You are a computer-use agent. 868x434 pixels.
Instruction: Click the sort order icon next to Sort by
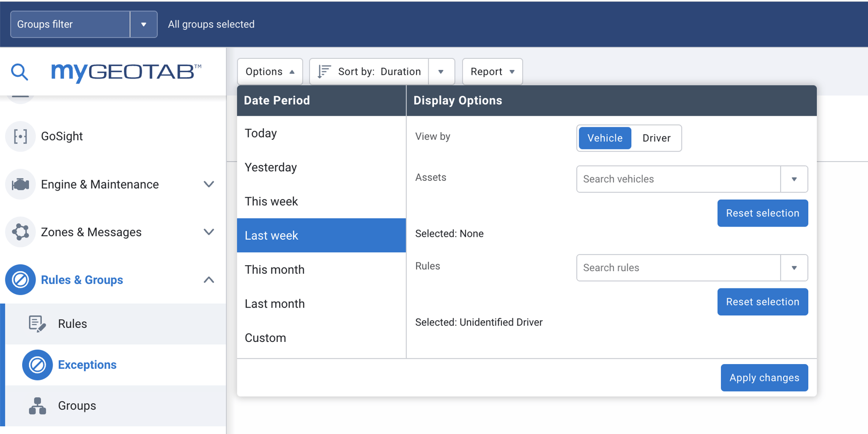324,71
